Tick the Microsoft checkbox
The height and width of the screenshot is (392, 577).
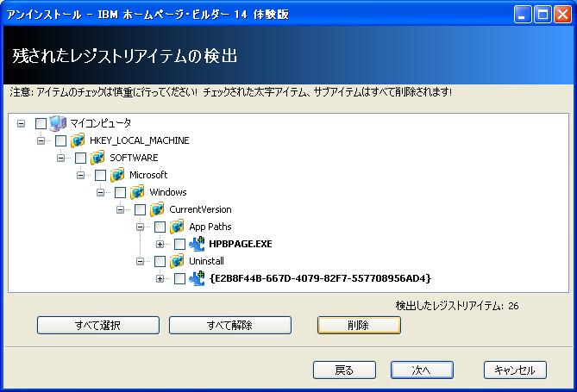click(x=100, y=175)
